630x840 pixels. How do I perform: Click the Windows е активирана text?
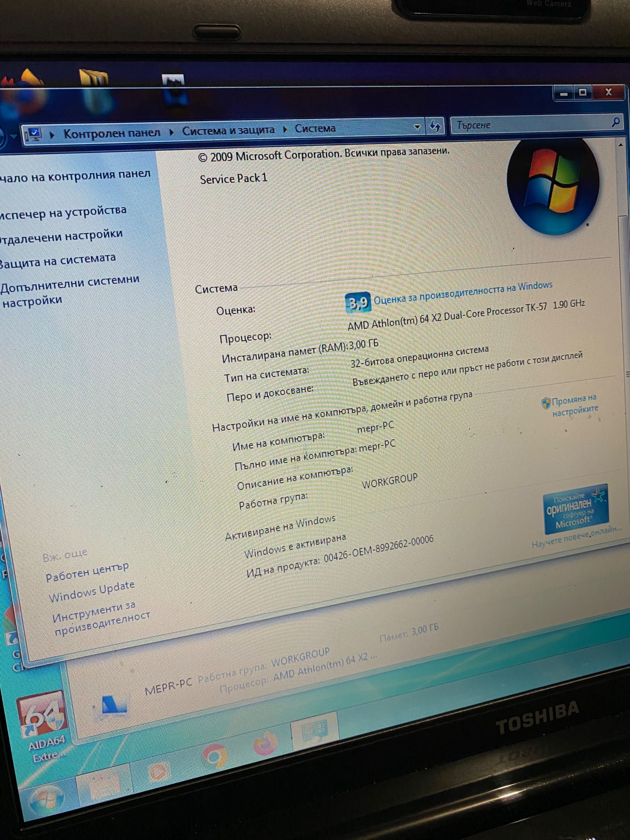295,545
